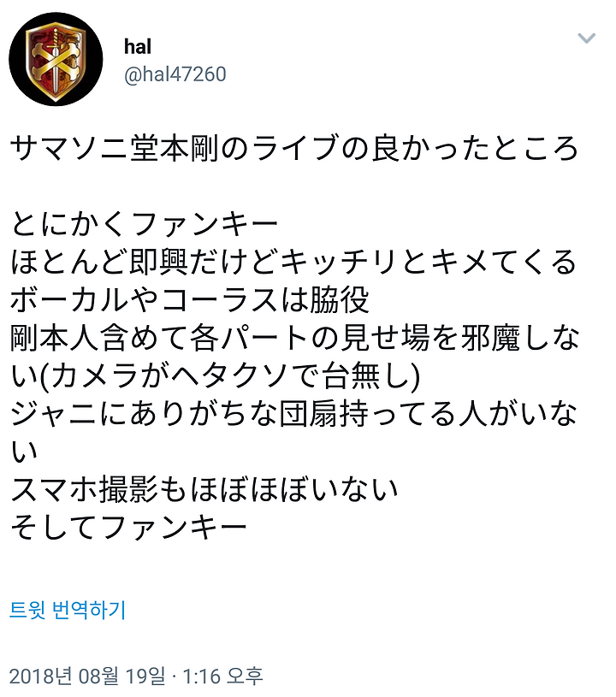Expand the tweet options chevron
The image size is (616, 697).
tap(586, 38)
